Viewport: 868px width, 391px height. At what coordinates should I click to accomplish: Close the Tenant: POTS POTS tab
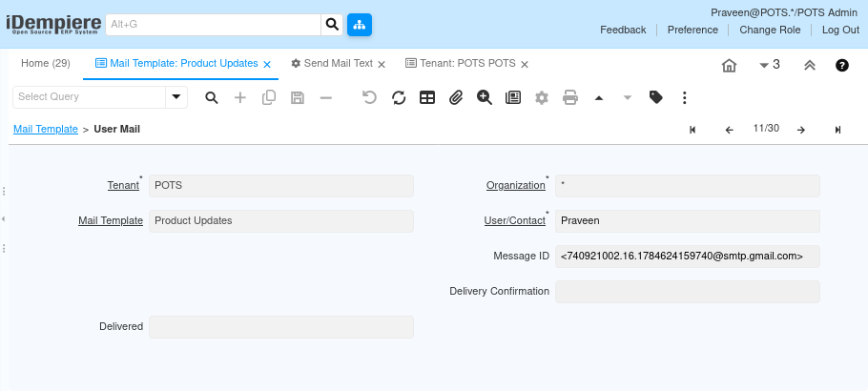click(525, 64)
